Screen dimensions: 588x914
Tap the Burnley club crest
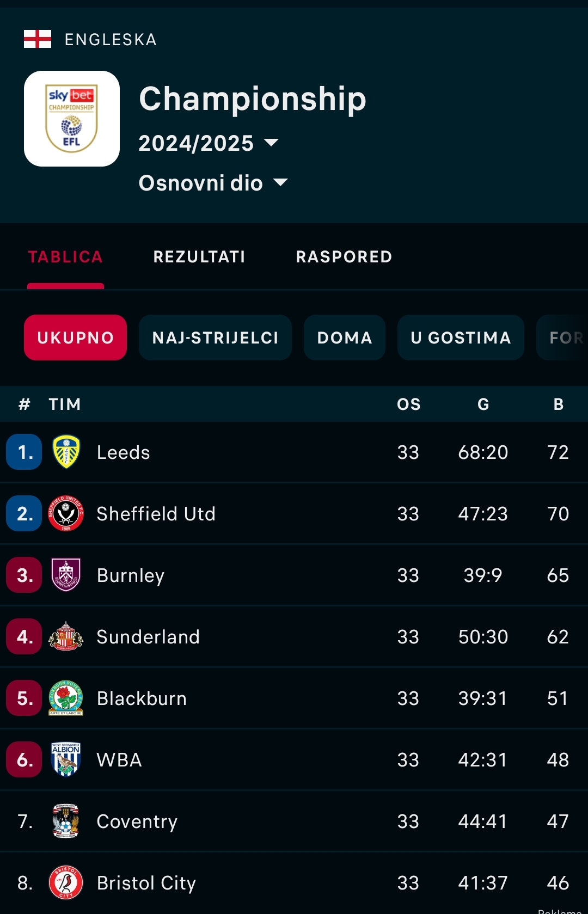66,575
